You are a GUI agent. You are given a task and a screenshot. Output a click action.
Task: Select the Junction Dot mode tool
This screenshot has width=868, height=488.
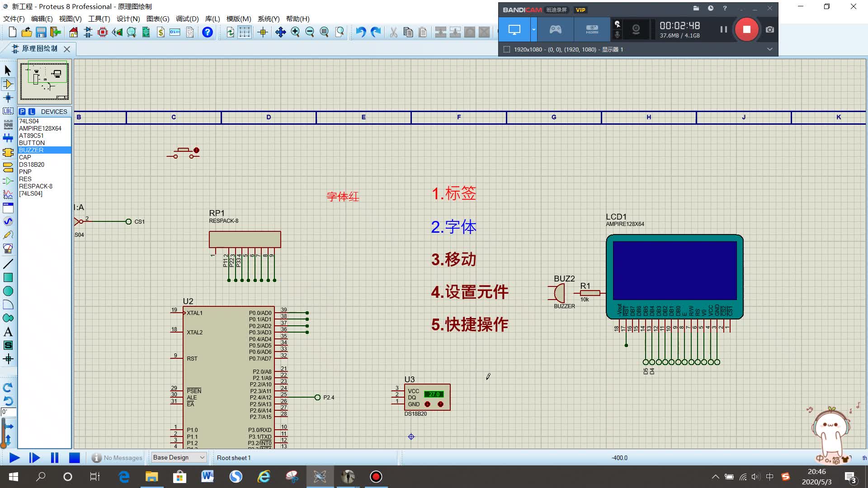(8, 98)
